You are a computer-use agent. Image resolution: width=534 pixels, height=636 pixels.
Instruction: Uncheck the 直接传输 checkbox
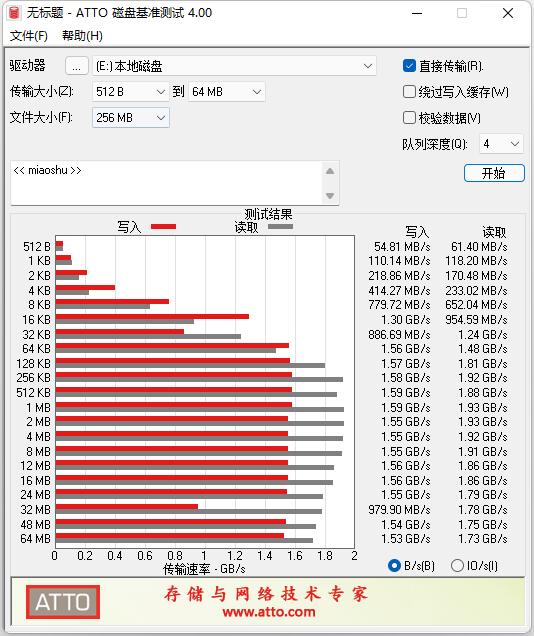(409, 66)
